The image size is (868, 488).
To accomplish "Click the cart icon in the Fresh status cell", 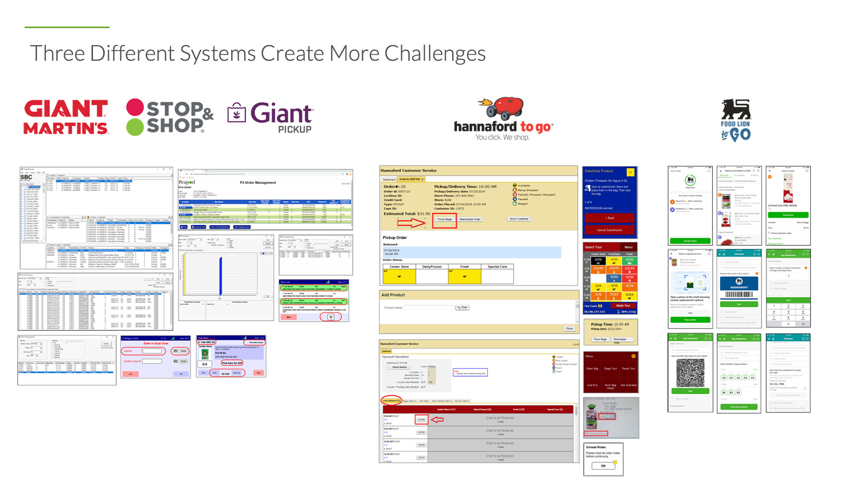I will pos(464,277).
